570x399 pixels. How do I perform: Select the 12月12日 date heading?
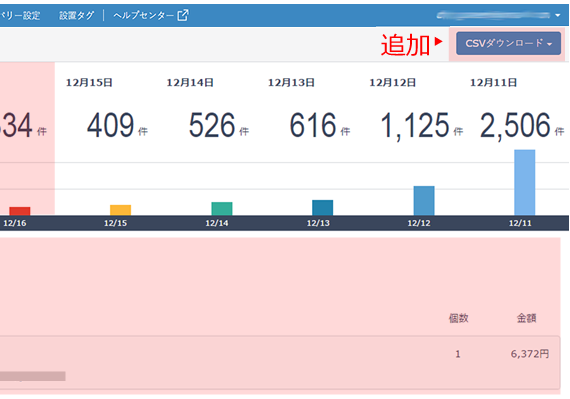point(393,83)
